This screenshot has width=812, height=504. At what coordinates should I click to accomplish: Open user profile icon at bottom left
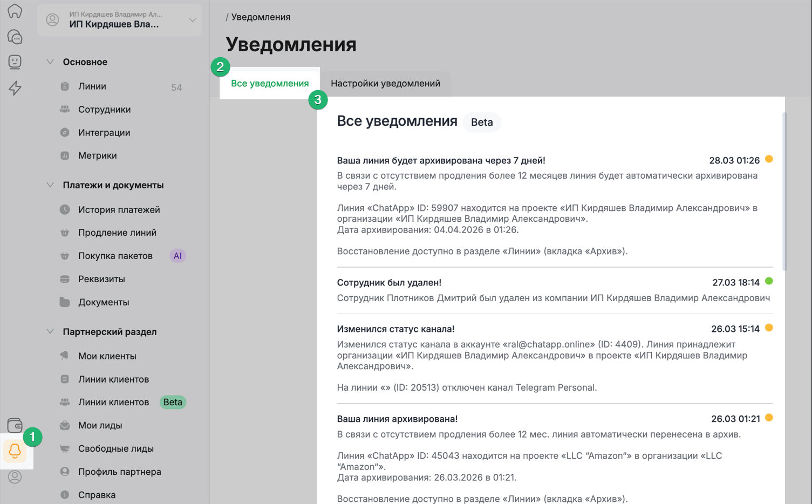15,477
